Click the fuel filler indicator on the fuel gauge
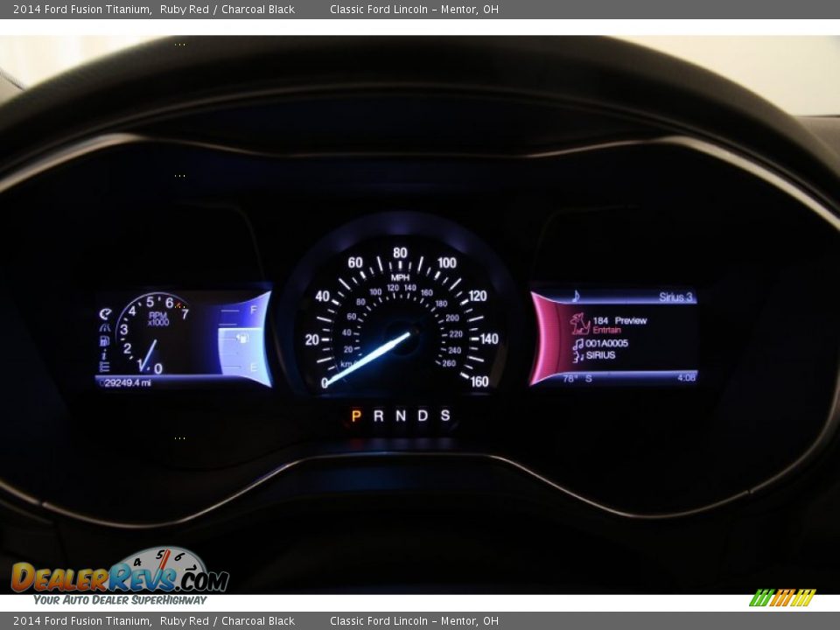 click(x=242, y=339)
